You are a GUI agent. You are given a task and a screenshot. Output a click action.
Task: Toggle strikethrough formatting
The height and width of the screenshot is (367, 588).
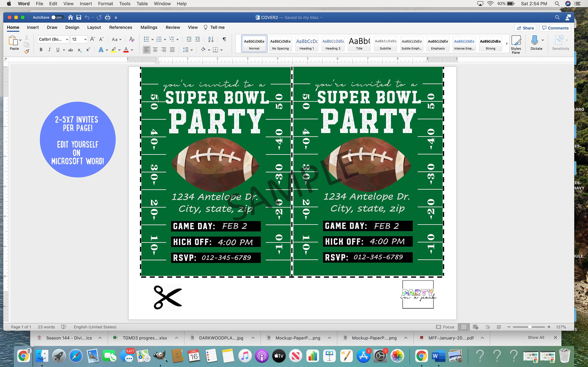click(70, 50)
